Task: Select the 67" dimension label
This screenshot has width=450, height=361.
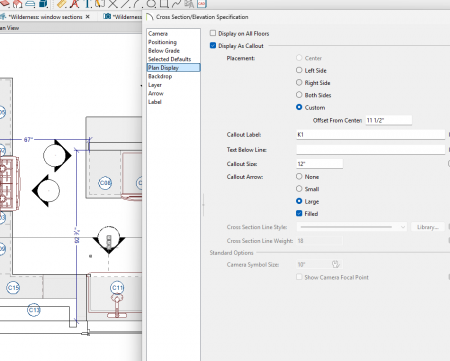Action: click(28, 139)
